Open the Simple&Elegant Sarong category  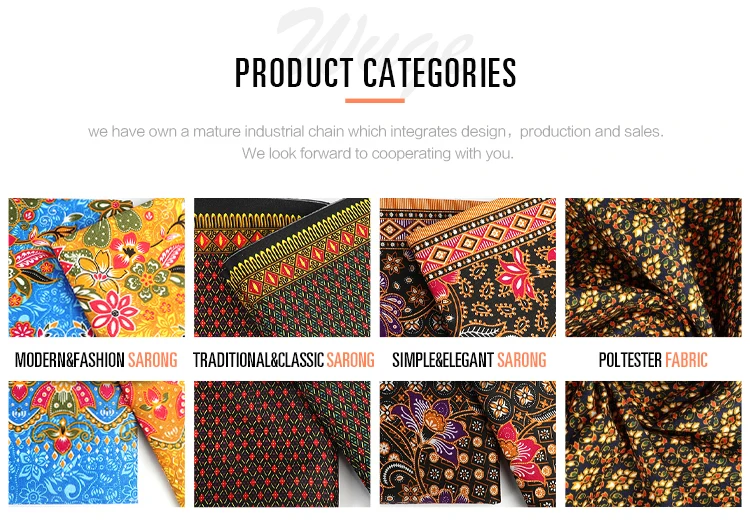pos(469,360)
